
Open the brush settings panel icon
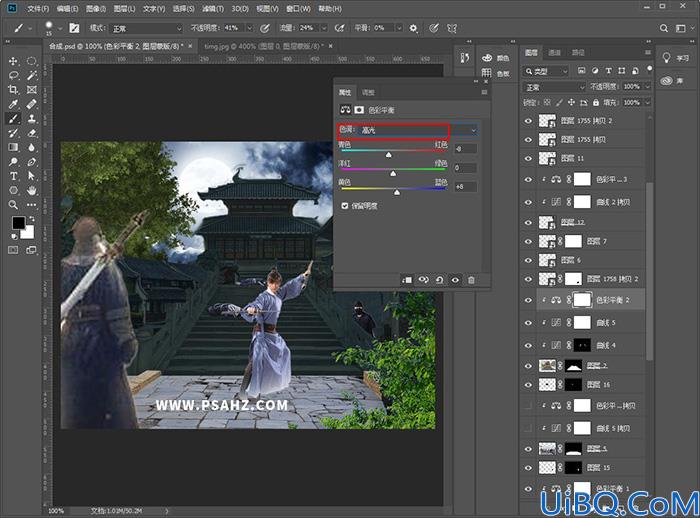coord(74,28)
